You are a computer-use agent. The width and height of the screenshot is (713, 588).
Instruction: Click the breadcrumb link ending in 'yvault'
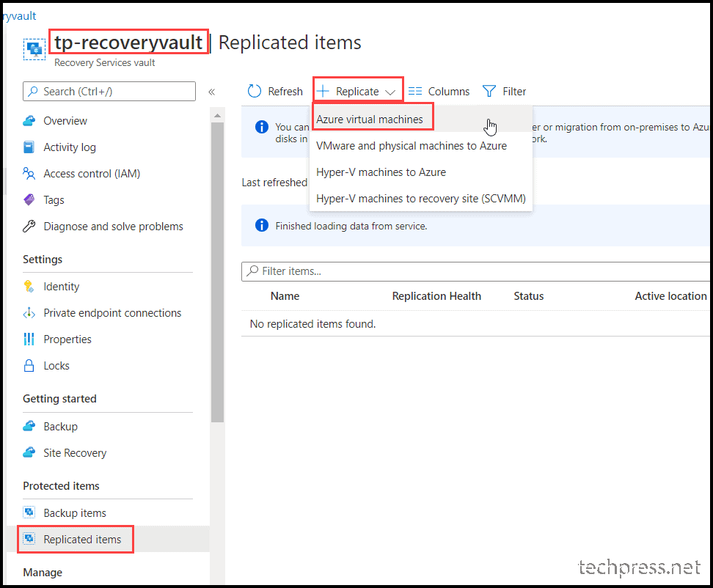tap(20, 16)
